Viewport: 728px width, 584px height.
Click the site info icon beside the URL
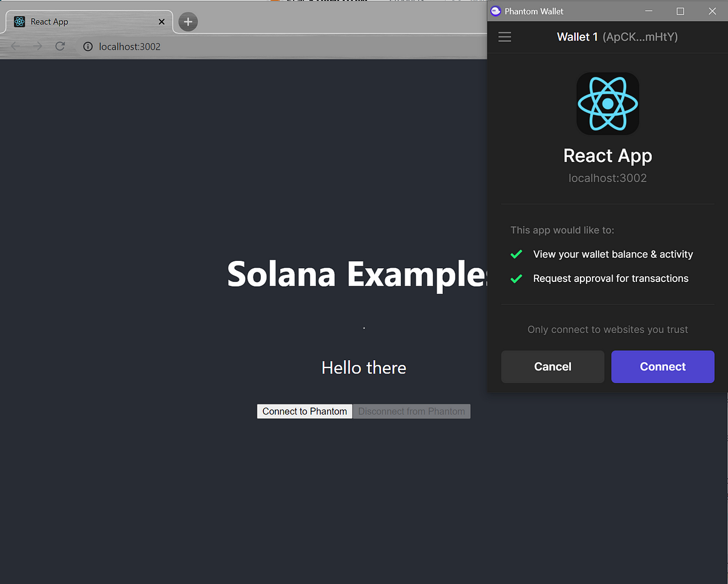[x=88, y=47]
